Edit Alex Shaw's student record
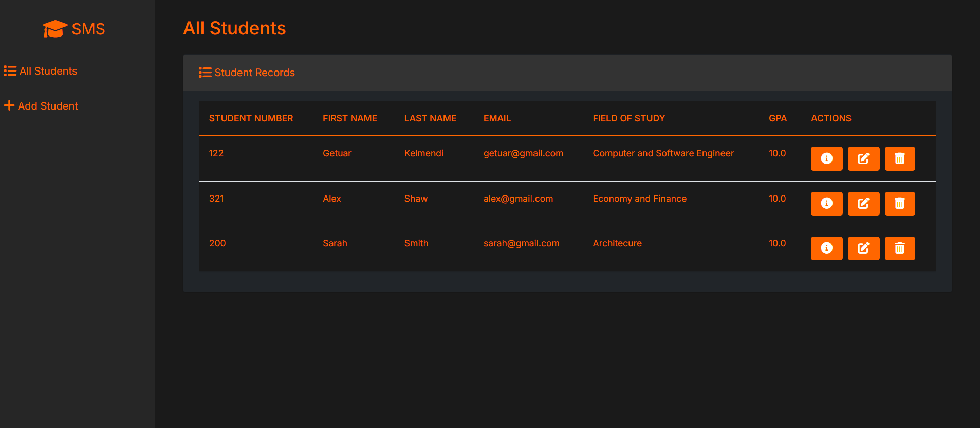The image size is (980, 428). 863,204
